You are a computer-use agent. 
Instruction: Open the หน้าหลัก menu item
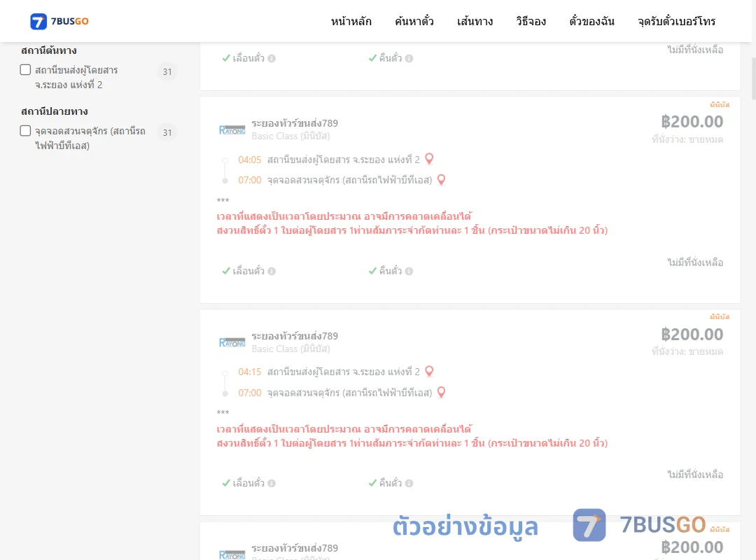point(351,21)
